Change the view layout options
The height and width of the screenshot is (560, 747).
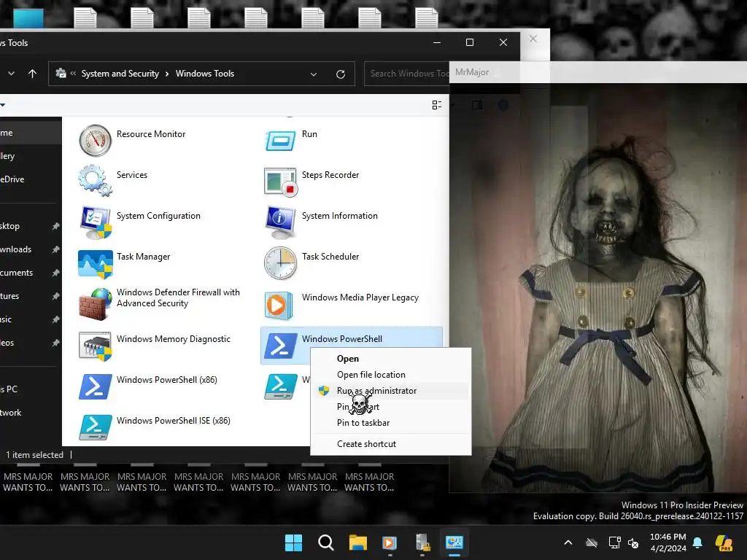436,105
